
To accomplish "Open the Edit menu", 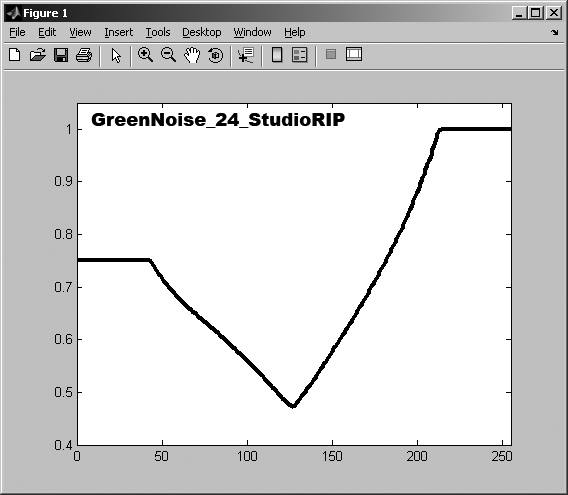I will coord(47,32).
